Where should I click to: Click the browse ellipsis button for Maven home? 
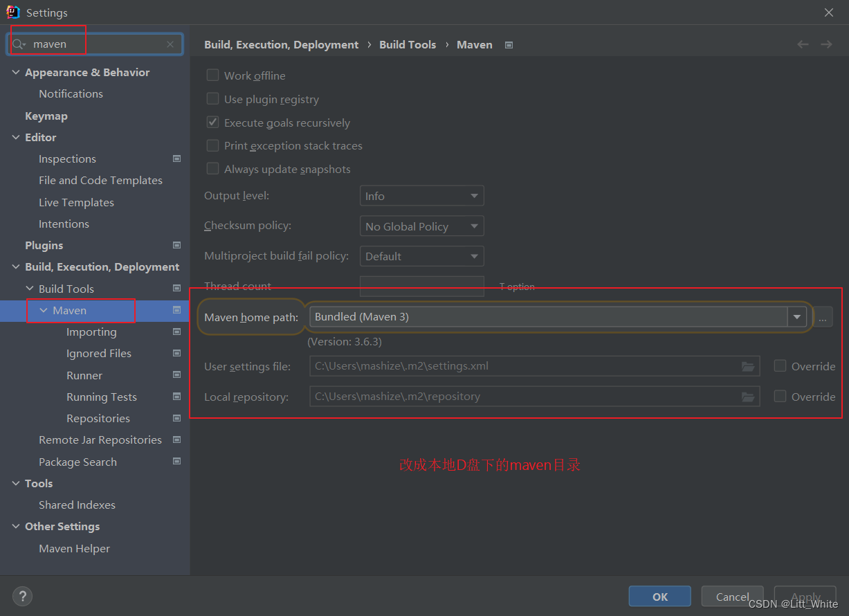(x=823, y=318)
